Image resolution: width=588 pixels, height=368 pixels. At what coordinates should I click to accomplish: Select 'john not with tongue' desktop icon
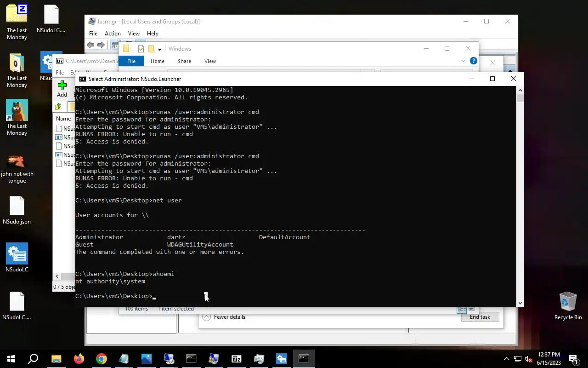(17, 168)
